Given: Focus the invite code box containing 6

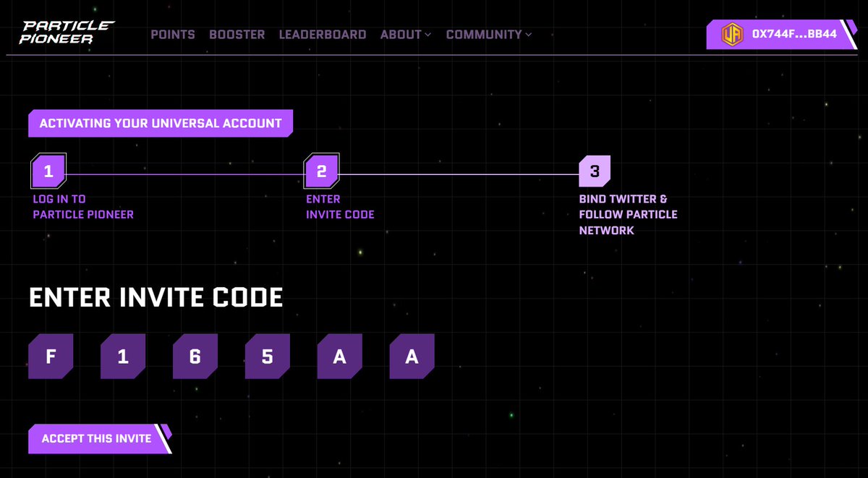Looking at the screenshot, I should tap(195, 357).
